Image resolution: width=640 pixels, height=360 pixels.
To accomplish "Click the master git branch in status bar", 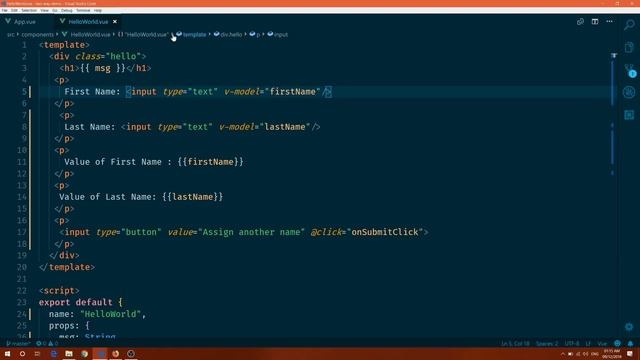I will 18,344.
